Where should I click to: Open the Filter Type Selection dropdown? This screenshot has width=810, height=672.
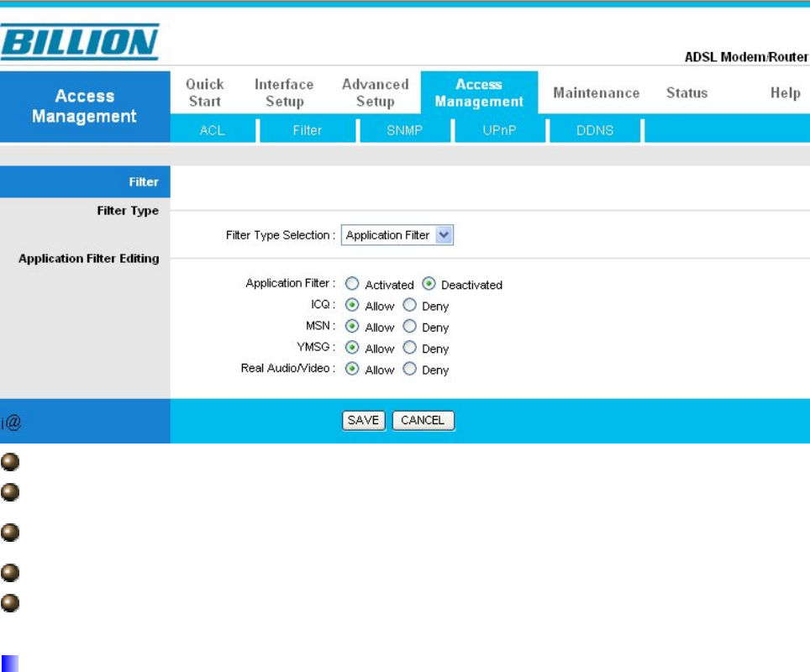(397, 235)
